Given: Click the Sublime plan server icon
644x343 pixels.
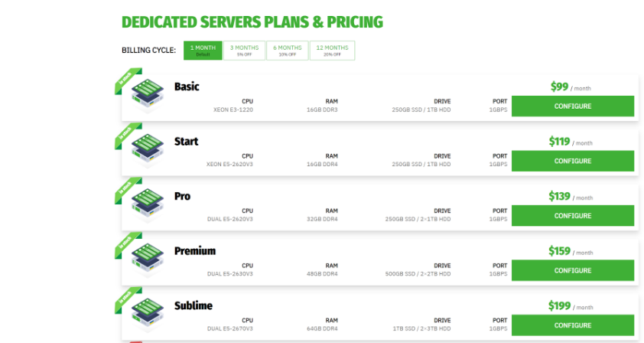Looking at the screenshot, I should pyautogui.click(x=148, y=315).
